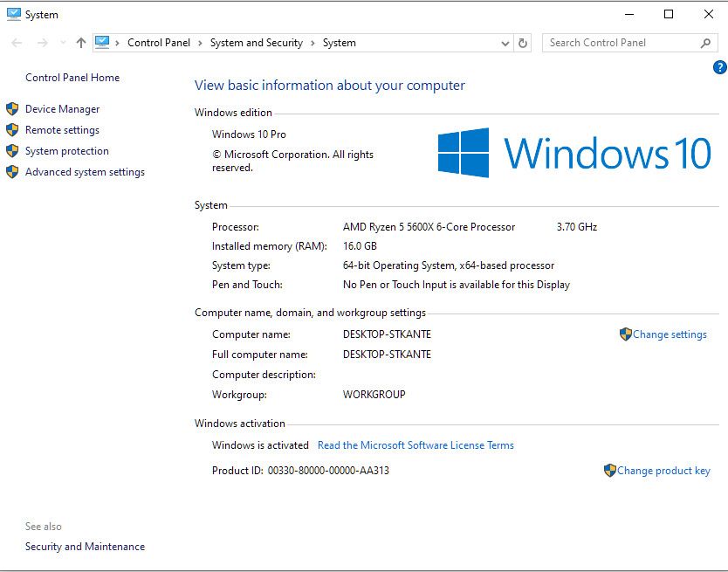Expand the chevron before Control Panel

point(118,43)
